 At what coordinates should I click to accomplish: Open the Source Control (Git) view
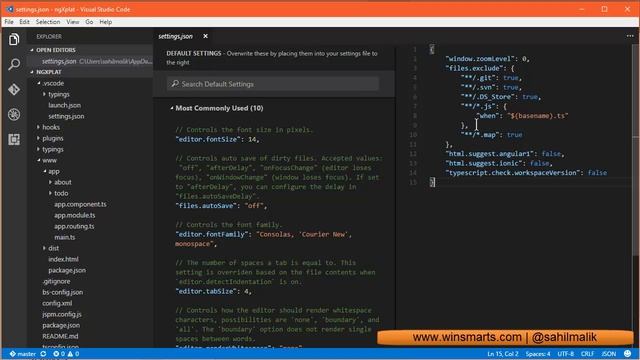[x=14, y=89]
